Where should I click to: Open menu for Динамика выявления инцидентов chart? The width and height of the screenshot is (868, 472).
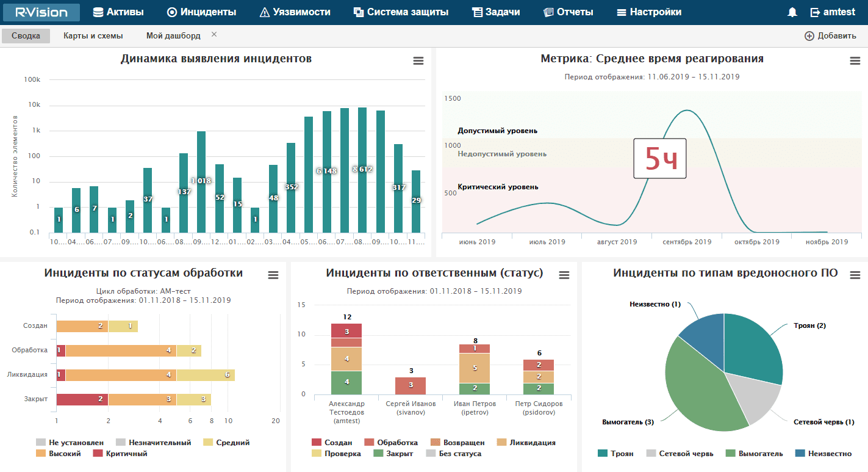[x=418, y=60]
